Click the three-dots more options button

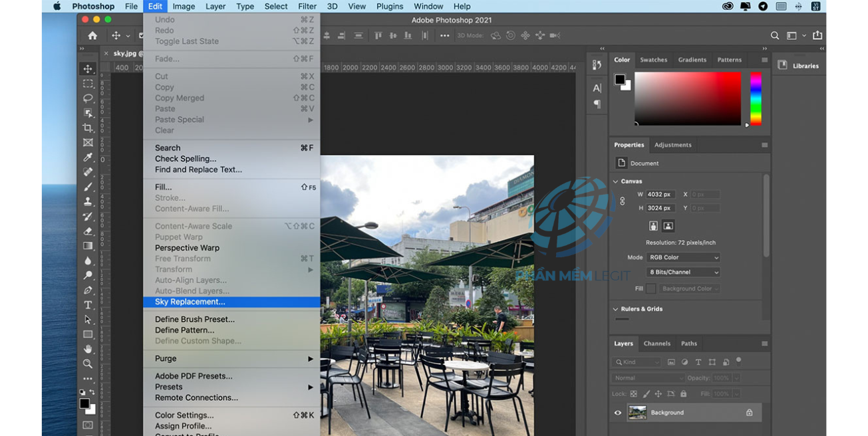tap(444, 36)
